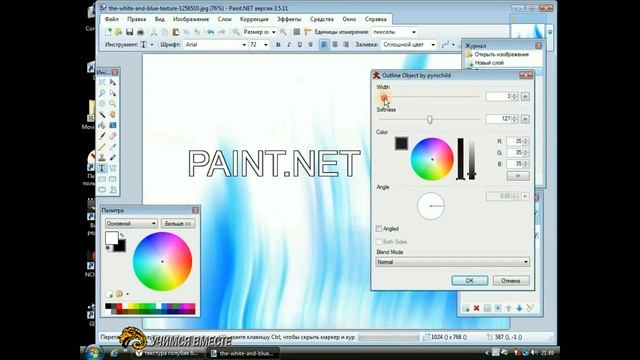Select the Pan hand tool
640x360 pixels.
(x=113, y=115)
